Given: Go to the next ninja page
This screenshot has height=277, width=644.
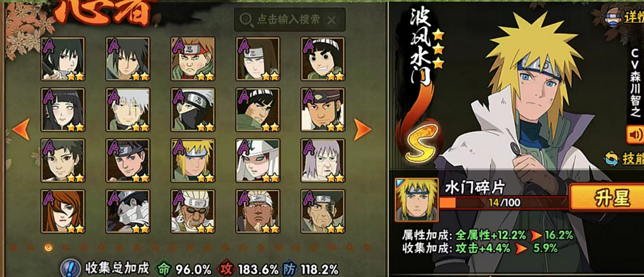Looking at the screenshot, I should click(x=363, y=130).
